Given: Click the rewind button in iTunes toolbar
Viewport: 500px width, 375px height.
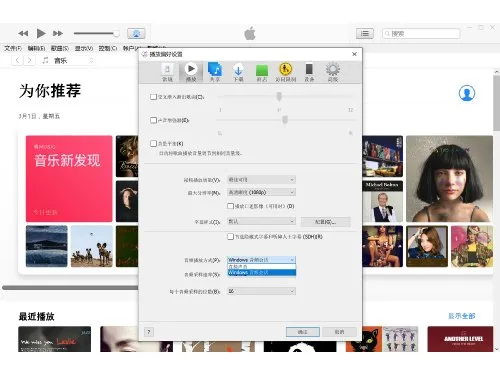Looking at the screenshot, I should click(23, 33).
